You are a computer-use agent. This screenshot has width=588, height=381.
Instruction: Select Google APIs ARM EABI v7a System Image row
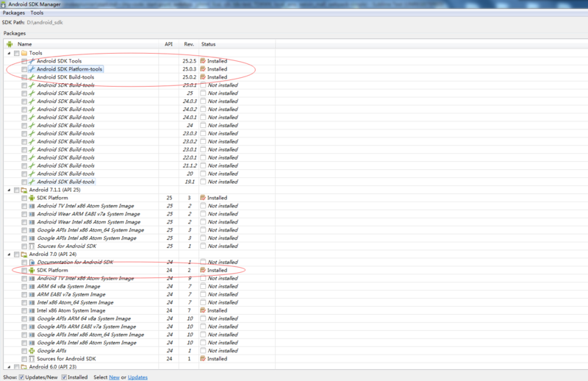click(140, 327)
